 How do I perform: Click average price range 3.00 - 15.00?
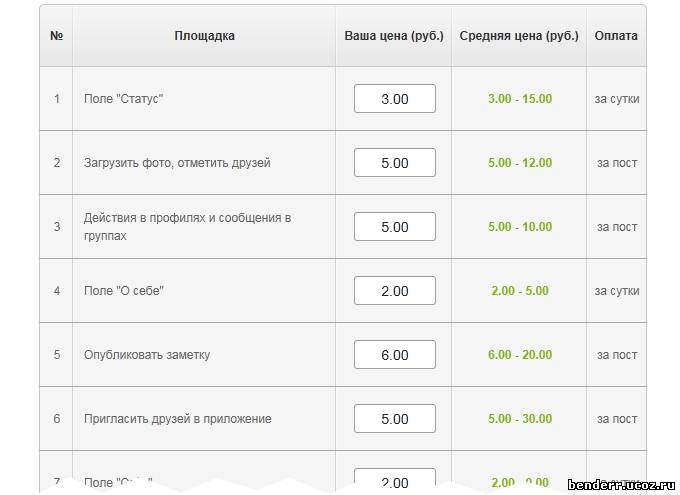coord(519,99)
